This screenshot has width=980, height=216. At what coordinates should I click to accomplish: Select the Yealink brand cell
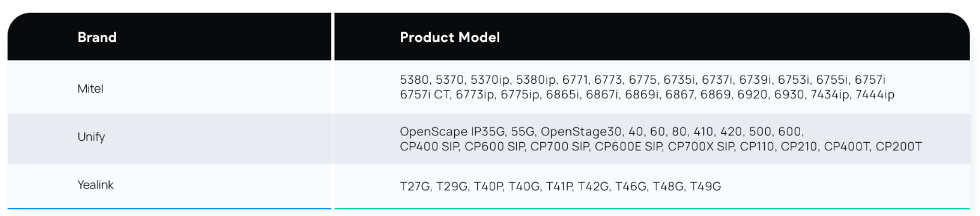(96, 185)
